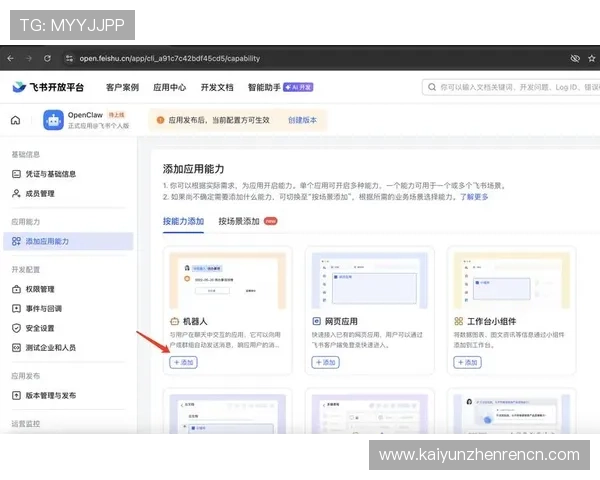Select 添加应用能力 in sidebar
The height and width of the screenshot is (480, 600).
pos(68,242)
